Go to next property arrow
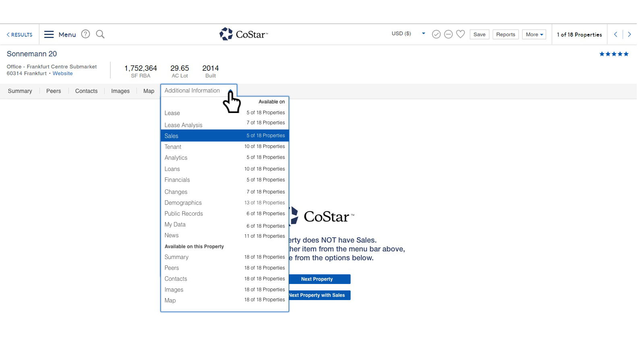Viewport: 644px width, 360px height. [630, 35]
